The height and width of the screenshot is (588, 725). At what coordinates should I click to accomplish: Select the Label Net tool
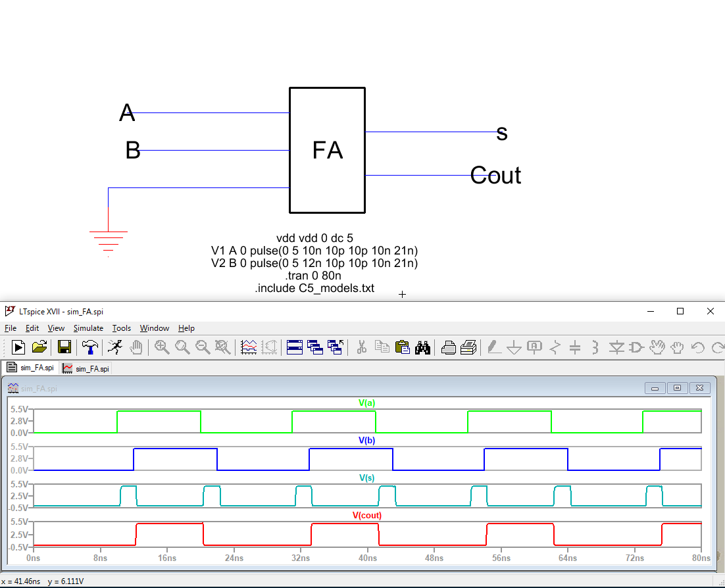click(534, 347)
